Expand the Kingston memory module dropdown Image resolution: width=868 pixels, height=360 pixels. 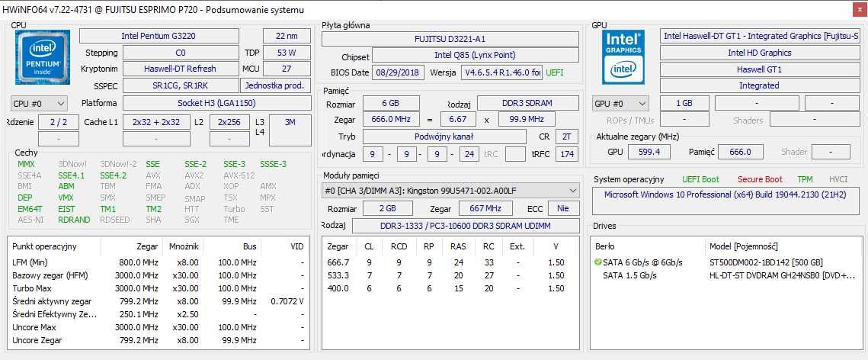click(450, 191)
